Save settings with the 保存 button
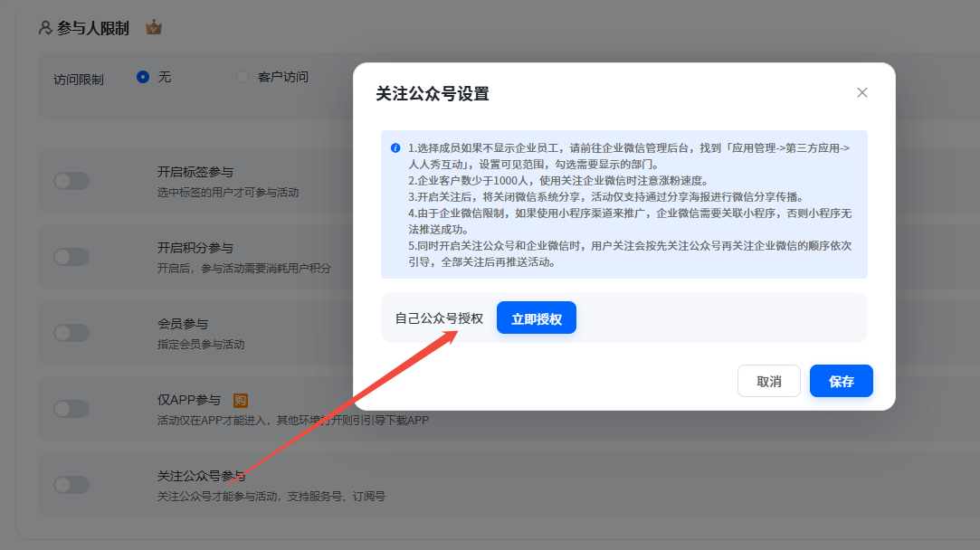 [x=842, y=381]
